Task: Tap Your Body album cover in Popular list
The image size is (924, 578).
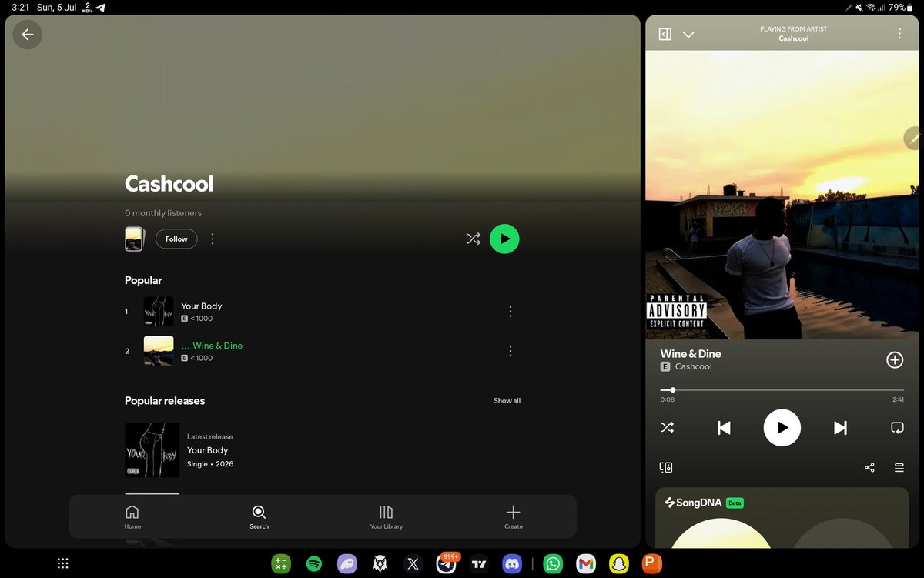Action: point(159,312)
